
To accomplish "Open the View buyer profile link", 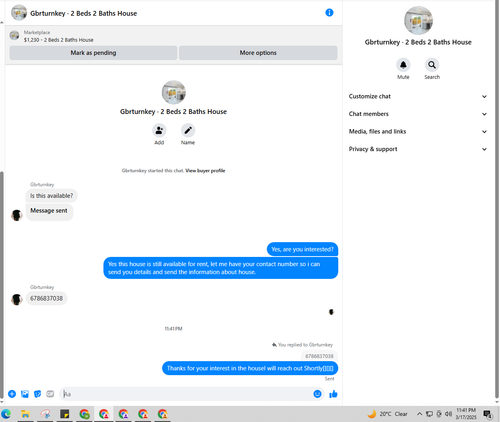I will 205,171.
